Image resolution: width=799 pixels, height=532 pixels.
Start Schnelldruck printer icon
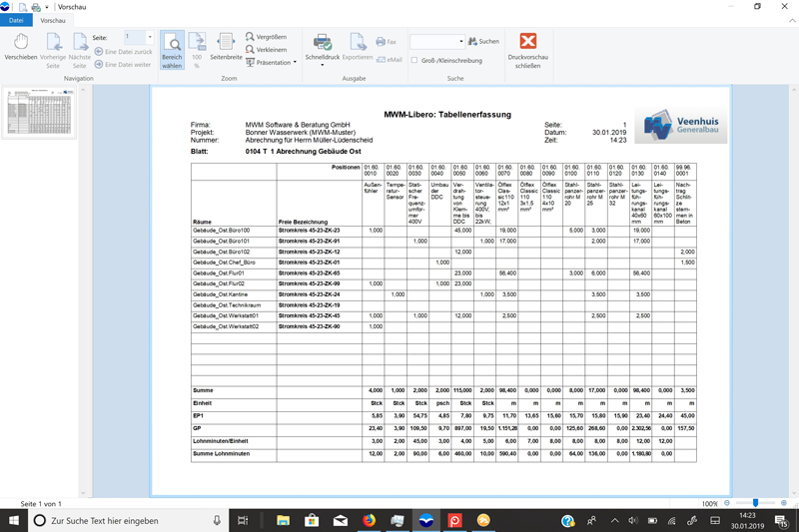(x=323, y=47)
